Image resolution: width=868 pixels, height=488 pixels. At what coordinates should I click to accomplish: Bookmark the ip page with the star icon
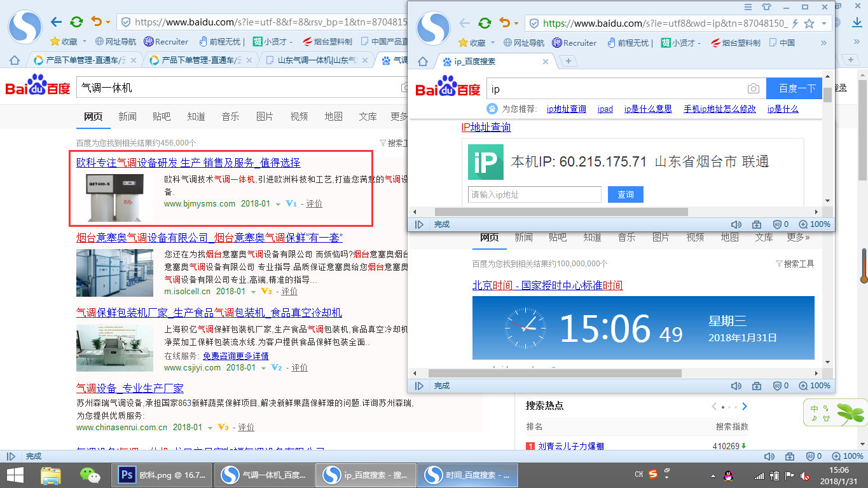pos(809,24)
